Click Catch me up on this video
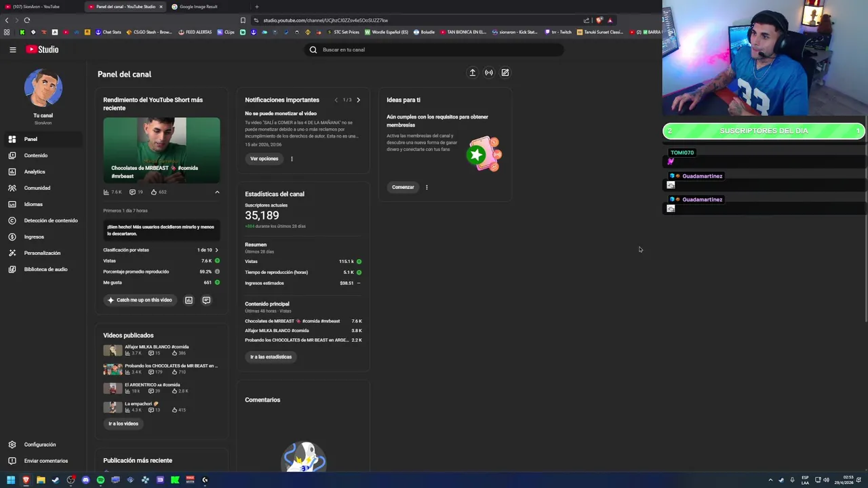Screen dimensions: 868x488 (140, 300)
